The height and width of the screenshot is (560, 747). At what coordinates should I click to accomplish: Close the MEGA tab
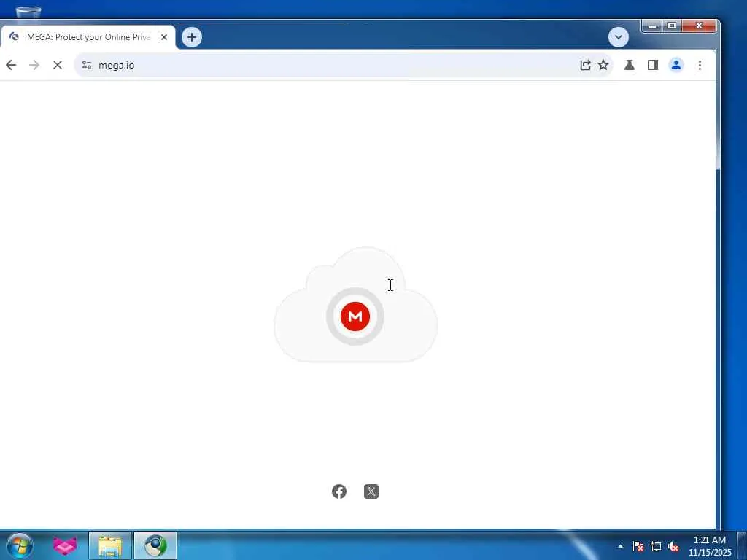click(164, 37)
